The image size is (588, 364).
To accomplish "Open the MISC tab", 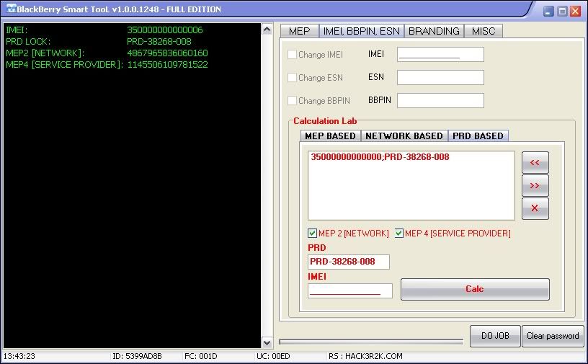I will (484, 31).
